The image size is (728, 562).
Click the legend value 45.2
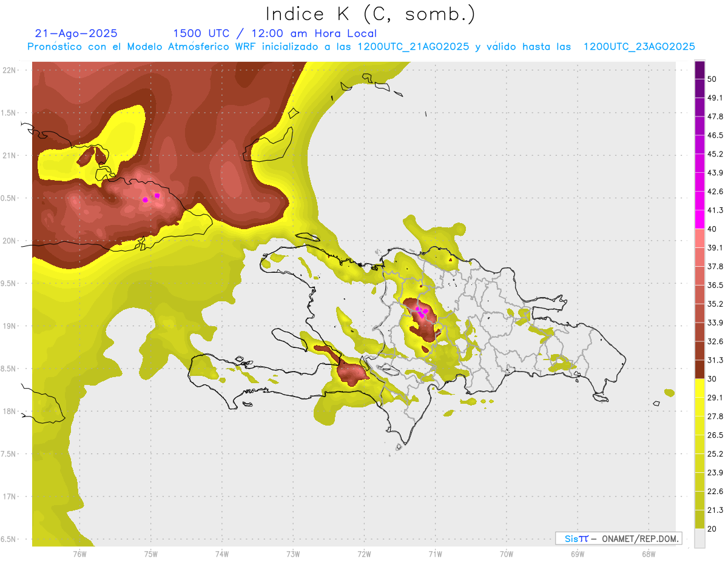(x=715, y=154)
